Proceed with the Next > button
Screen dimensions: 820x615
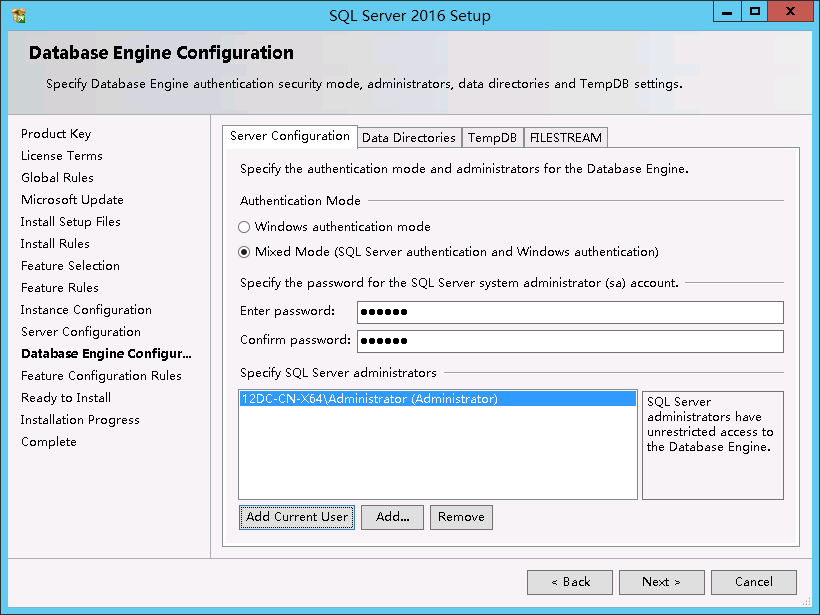pyautogui.click(x=662, y=582)
